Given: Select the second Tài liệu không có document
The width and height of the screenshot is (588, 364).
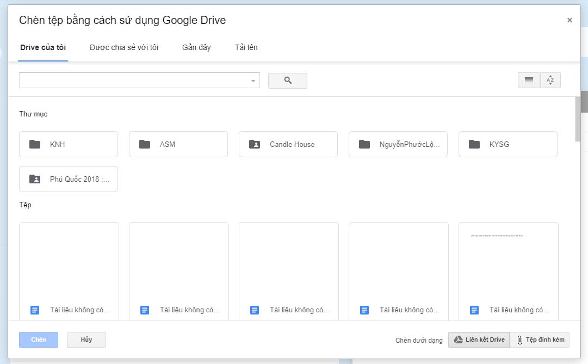Looking at the screenshot, I should point(179,271).
